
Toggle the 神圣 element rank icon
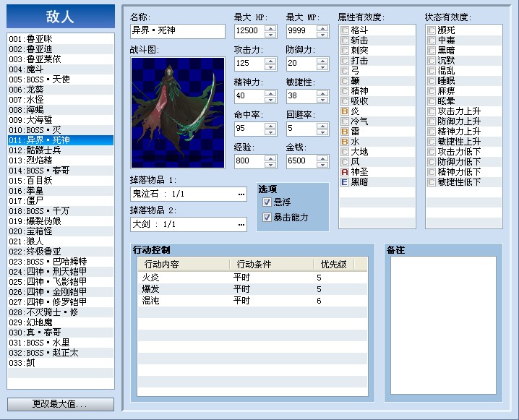[345, 172]
